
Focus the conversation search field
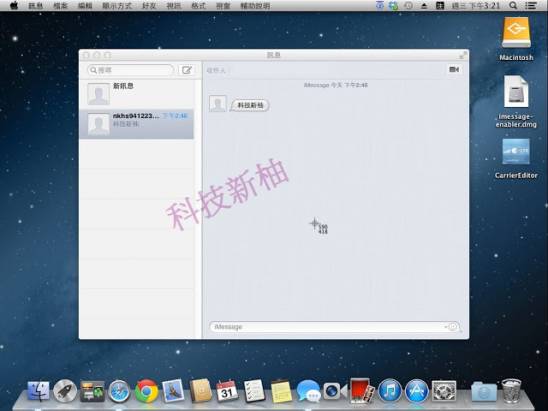click(130, 70)
